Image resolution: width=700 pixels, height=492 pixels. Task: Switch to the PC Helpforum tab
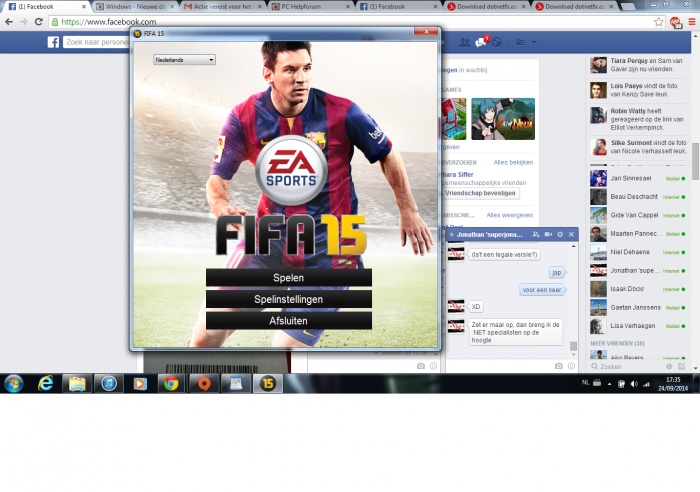[311, 7]
